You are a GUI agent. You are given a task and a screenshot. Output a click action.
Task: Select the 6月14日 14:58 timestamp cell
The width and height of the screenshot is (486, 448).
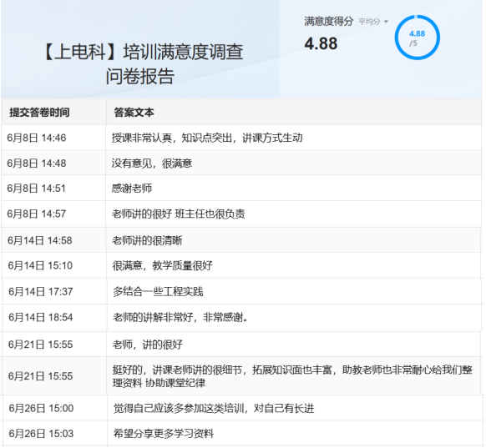point(40,240)
